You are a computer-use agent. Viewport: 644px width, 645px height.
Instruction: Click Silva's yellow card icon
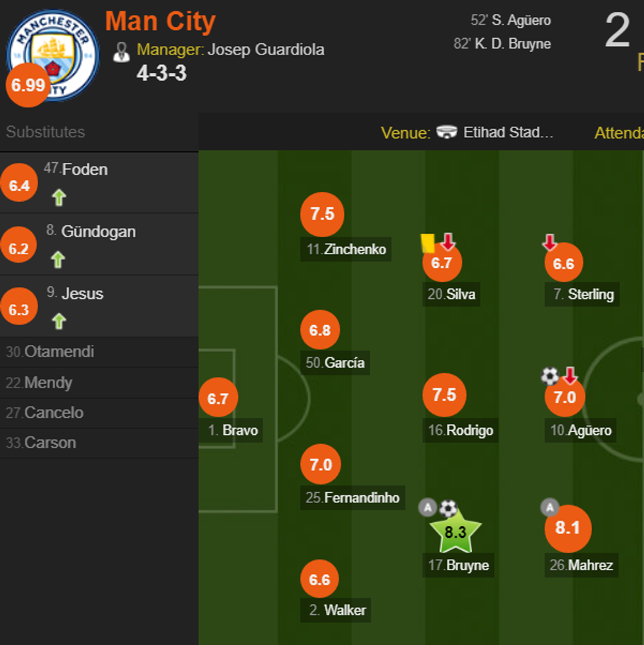click(x=428, y=244)
